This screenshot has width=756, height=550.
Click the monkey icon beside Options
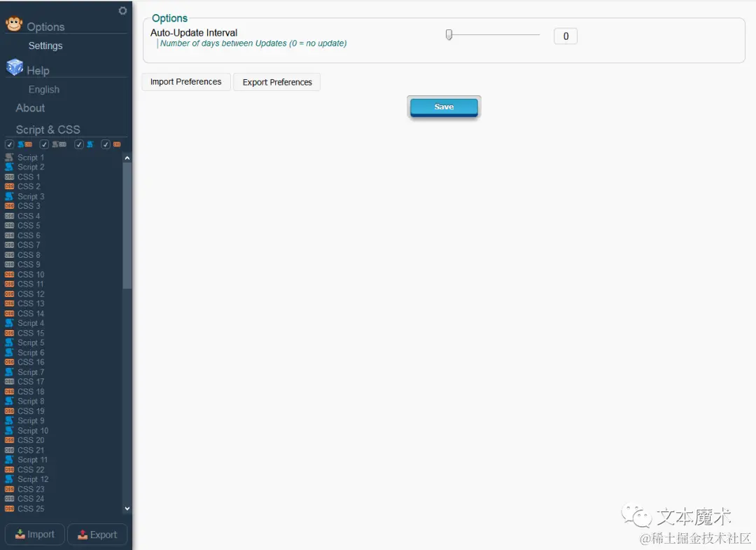[x=14, y=24]
